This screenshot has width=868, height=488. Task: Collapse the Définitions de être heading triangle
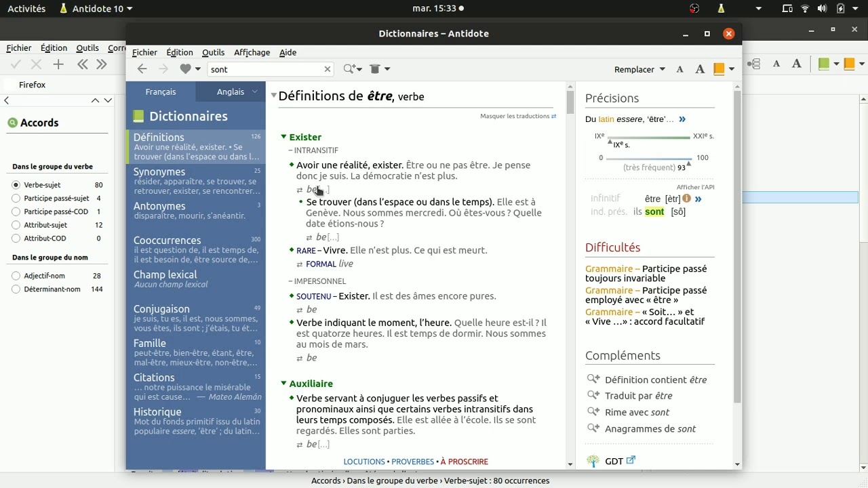click(274, 96)
